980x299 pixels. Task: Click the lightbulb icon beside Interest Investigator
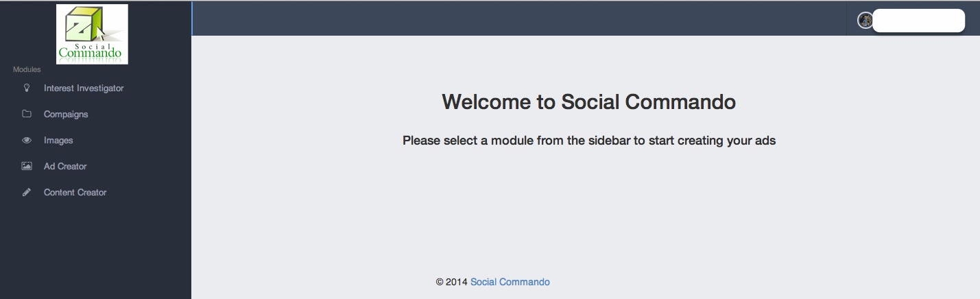27,88
